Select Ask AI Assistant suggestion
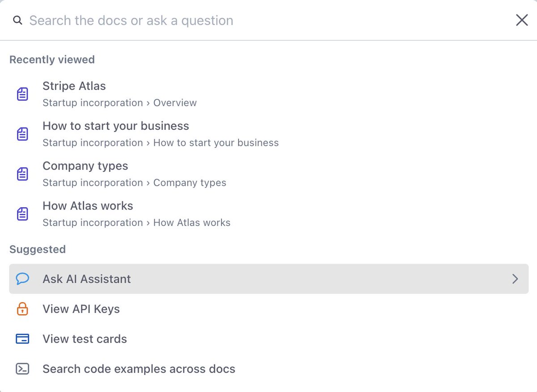 [268, 279]
